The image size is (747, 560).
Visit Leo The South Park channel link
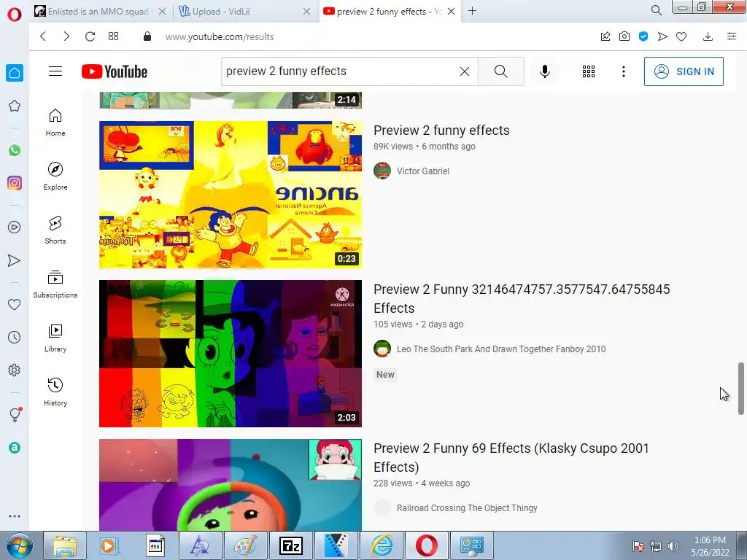point(501,349)
